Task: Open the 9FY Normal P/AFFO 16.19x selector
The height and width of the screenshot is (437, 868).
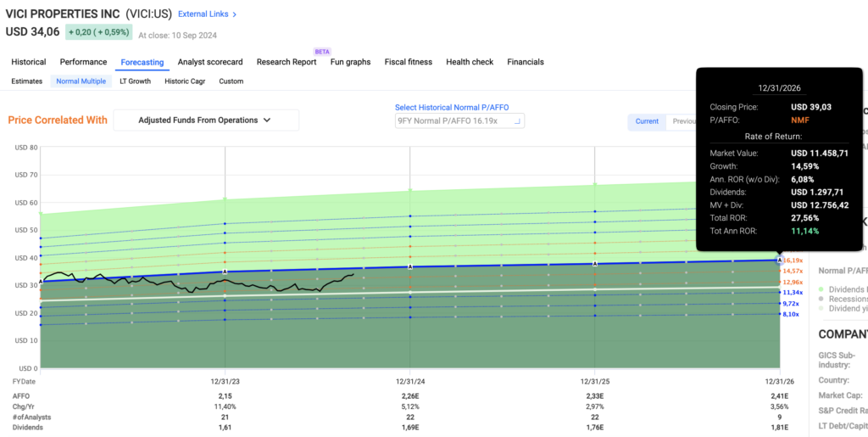Action: (x=459, y=120)
